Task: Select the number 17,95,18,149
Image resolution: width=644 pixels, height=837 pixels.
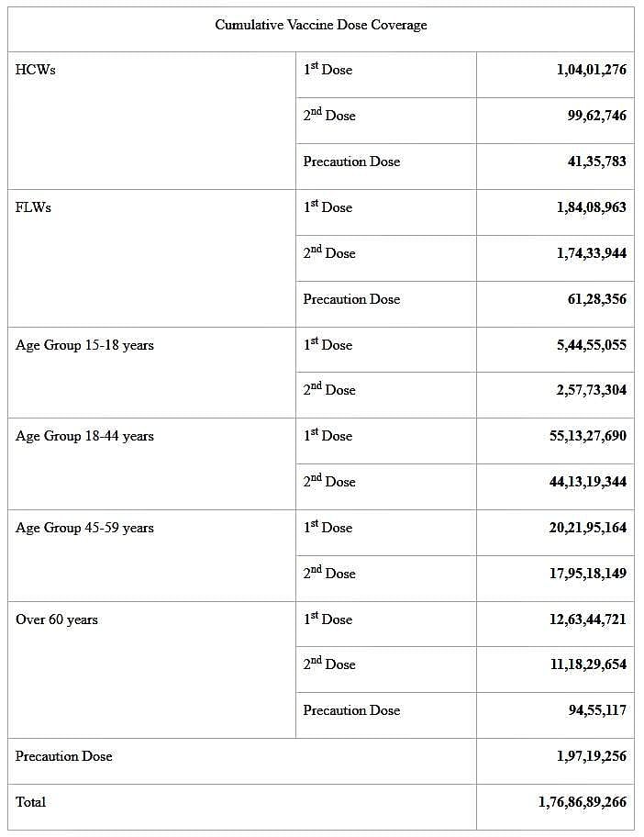Action: click(588, 574)
